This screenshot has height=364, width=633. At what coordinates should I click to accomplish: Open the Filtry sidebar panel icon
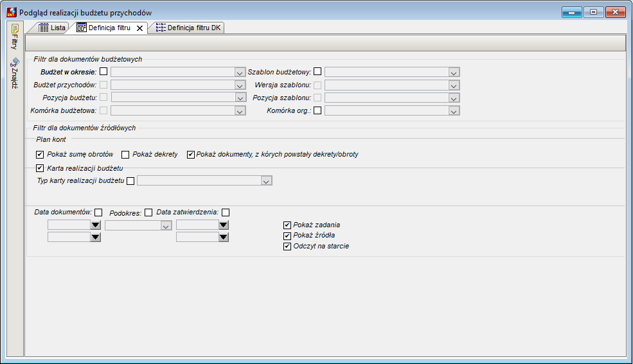(15, 29)
